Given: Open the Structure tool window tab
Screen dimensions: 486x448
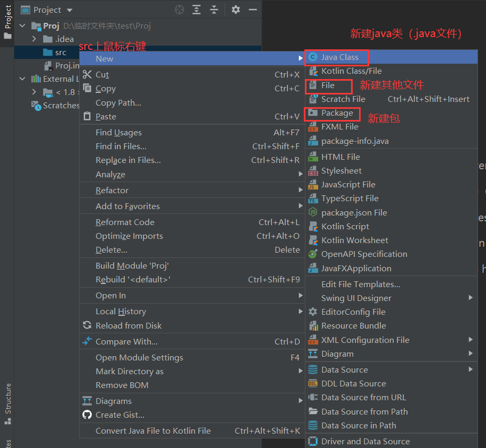Looking at the screenshot, I should [x=7, y=404].
